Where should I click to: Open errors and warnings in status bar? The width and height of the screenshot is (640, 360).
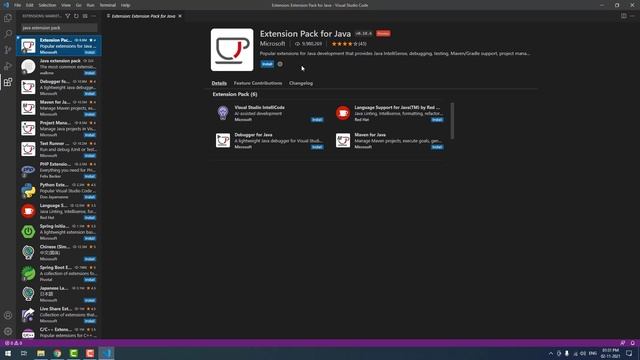click(x=13, y=343)
